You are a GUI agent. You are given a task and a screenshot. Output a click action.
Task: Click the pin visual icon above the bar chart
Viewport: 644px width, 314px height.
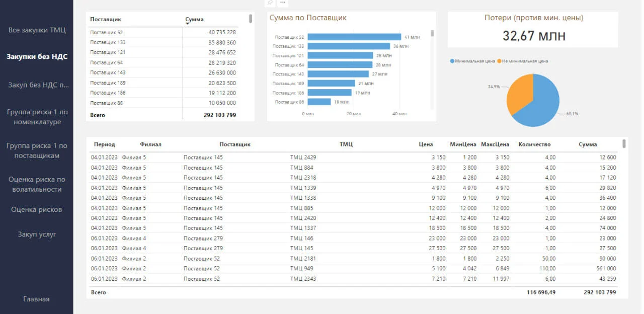coord(270,3)
